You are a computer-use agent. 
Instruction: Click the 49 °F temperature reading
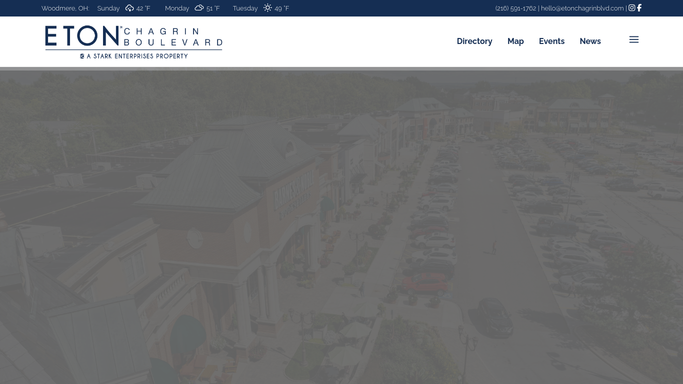click(x=282, y=8)
